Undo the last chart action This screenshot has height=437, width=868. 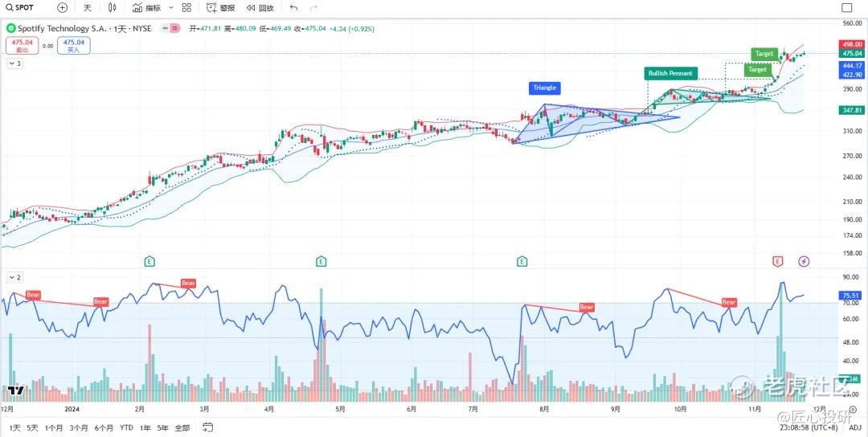(293, 8)
